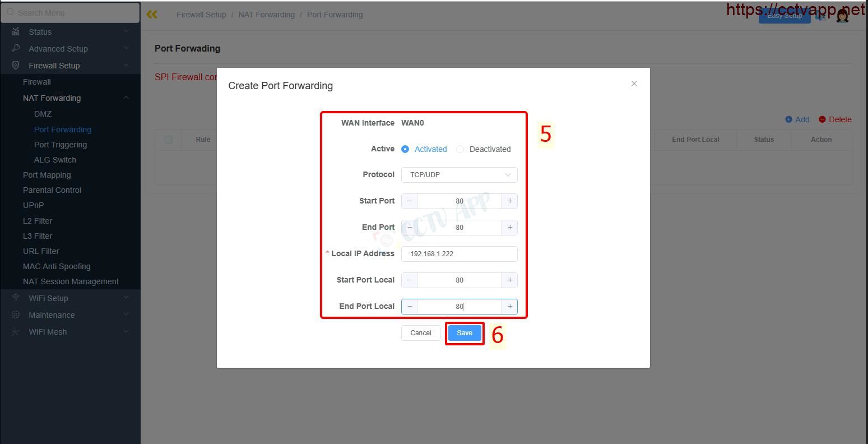Decrement End Port Local value

[x=410, y=307]
